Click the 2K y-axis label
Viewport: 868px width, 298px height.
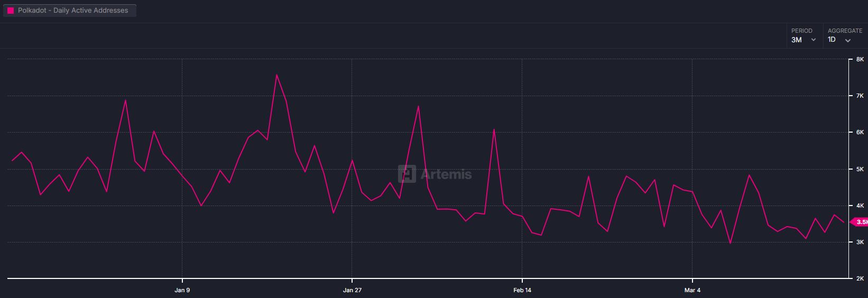(860, 278)
